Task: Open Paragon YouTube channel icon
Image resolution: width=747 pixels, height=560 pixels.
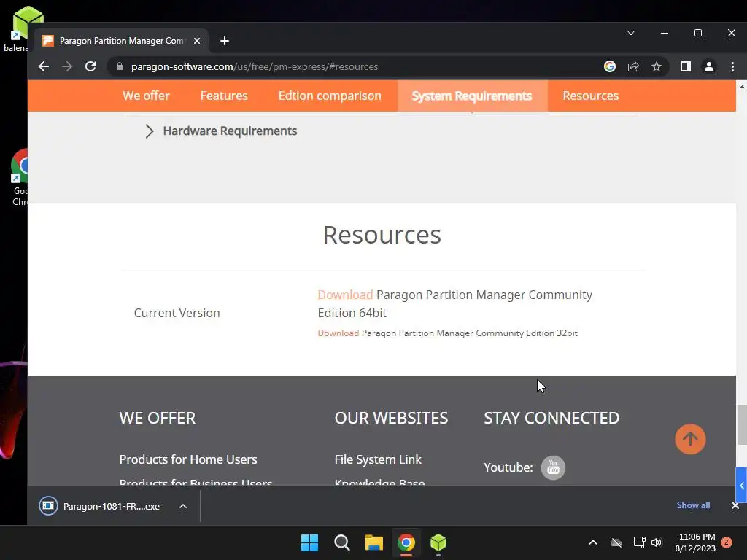Action: [553, 467]
